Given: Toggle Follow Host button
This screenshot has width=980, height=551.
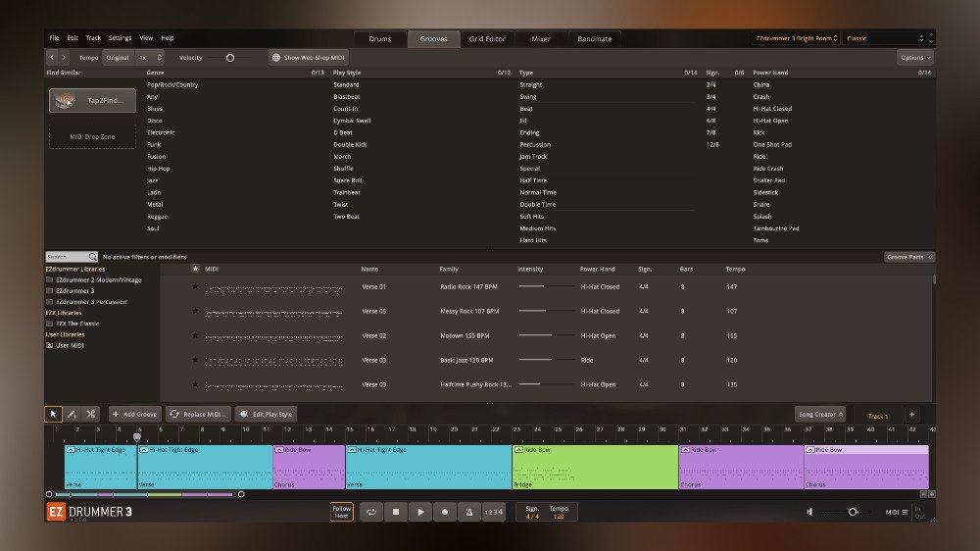Looking at the screenshot, I should click(x=341, y=512).
